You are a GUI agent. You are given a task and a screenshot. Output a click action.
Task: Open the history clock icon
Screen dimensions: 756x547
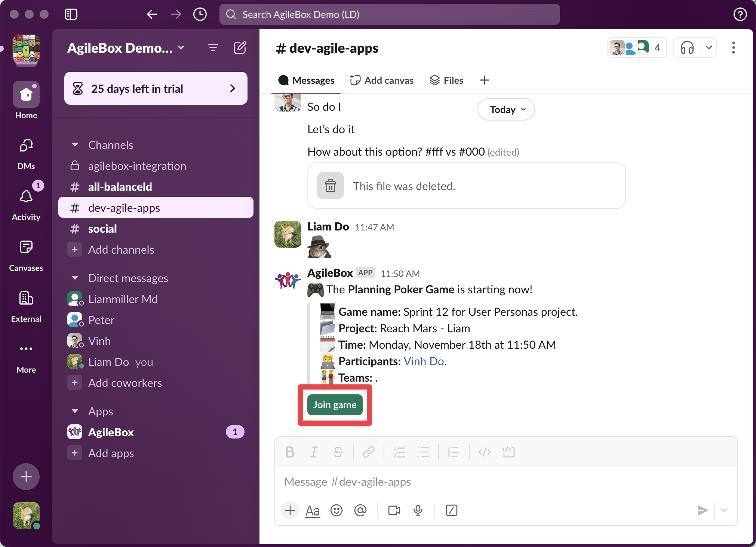[200, 14]
